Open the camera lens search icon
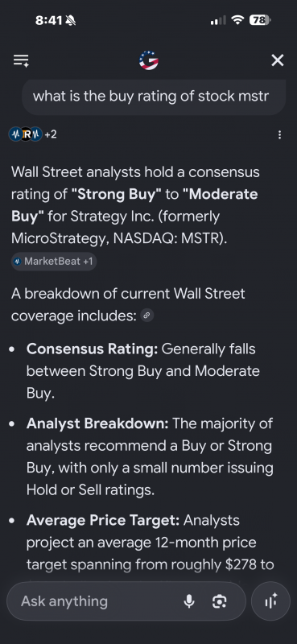This screenshot has width=297, height=644. (219, 601)
